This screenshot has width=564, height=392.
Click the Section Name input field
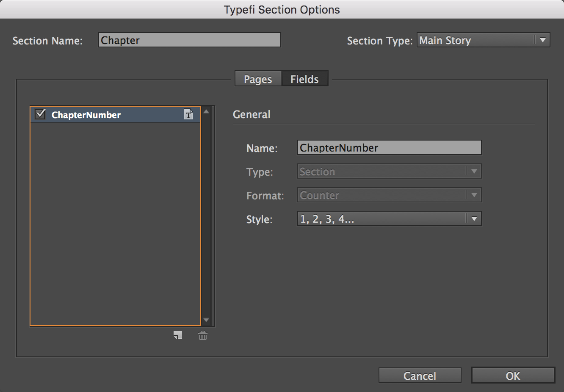(x=190, y=40)
